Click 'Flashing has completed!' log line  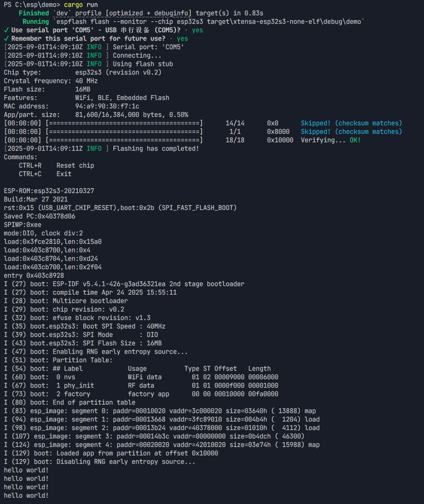click(101, 149)
